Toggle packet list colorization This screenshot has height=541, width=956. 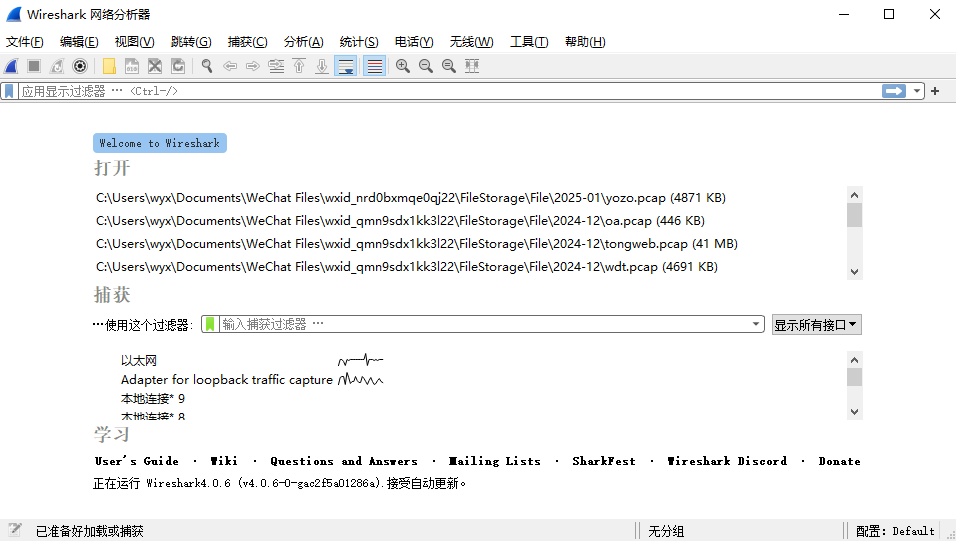(374, 66)
